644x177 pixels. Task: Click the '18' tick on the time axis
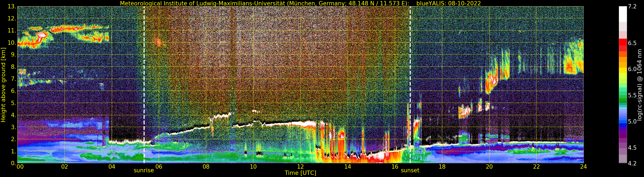(x=442, y=167)
